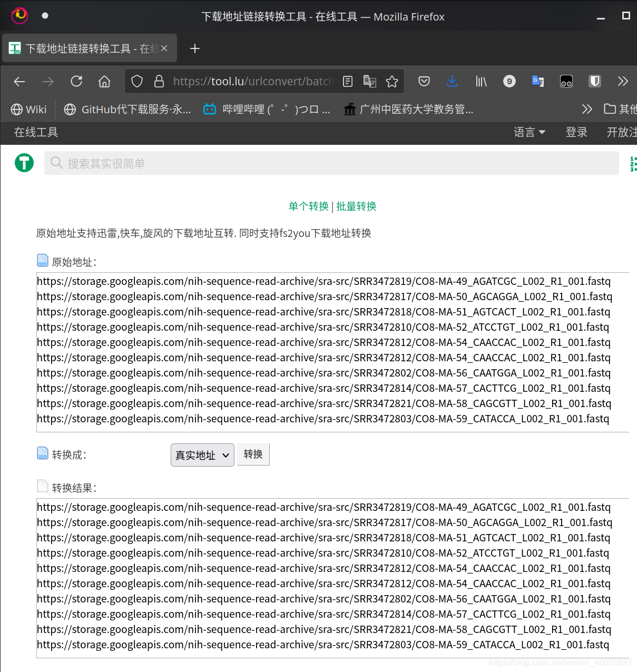This screenshot has height=672, width=637.
Task: Click the forward navigation arrow
Action: click(x=48, y=81)
